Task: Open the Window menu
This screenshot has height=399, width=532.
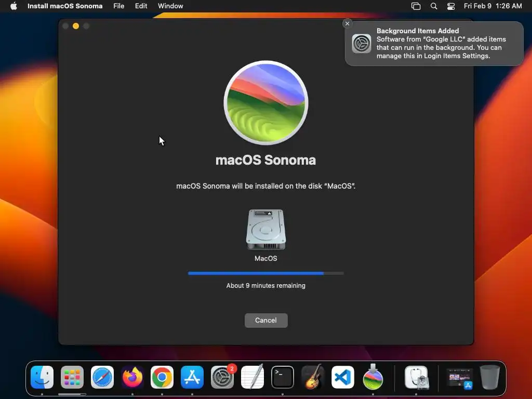Action: pos(170,6)
